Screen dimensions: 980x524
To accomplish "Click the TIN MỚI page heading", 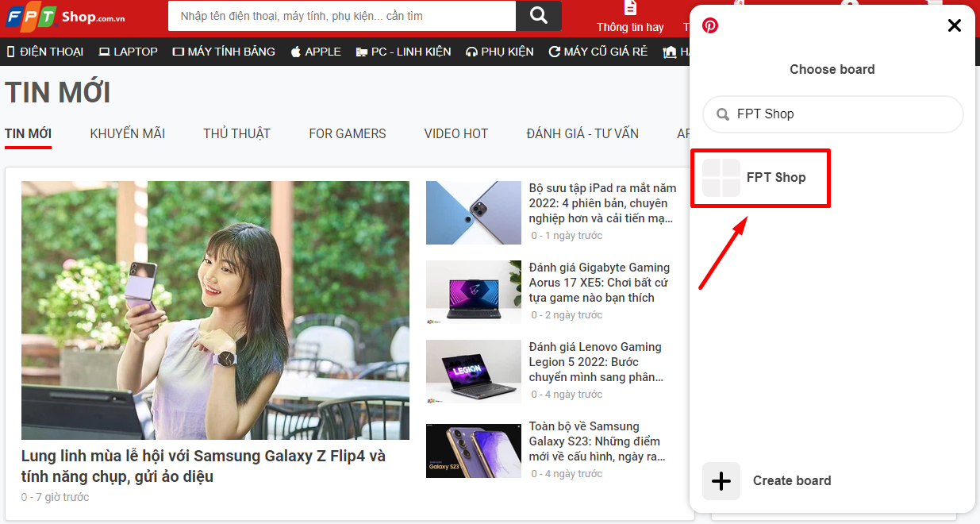I will tap(58, 93).
